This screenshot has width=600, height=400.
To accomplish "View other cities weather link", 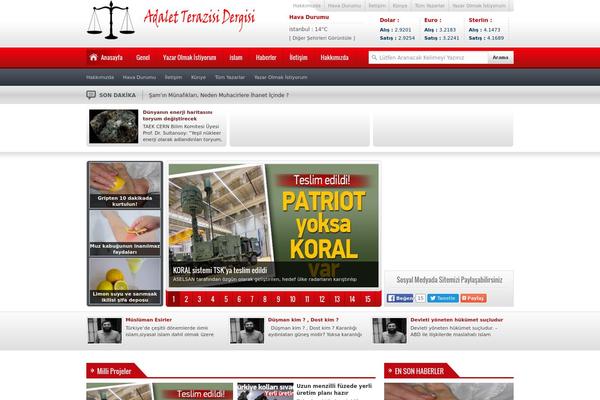I will 322,38.
